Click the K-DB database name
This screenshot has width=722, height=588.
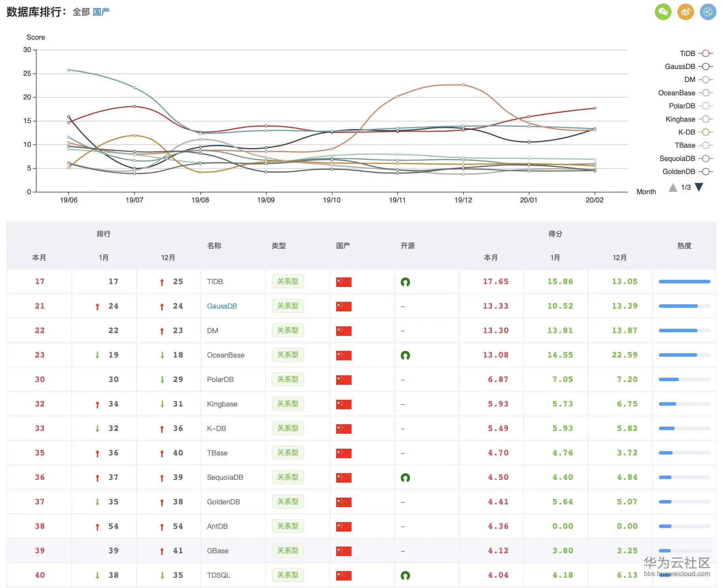217,429
